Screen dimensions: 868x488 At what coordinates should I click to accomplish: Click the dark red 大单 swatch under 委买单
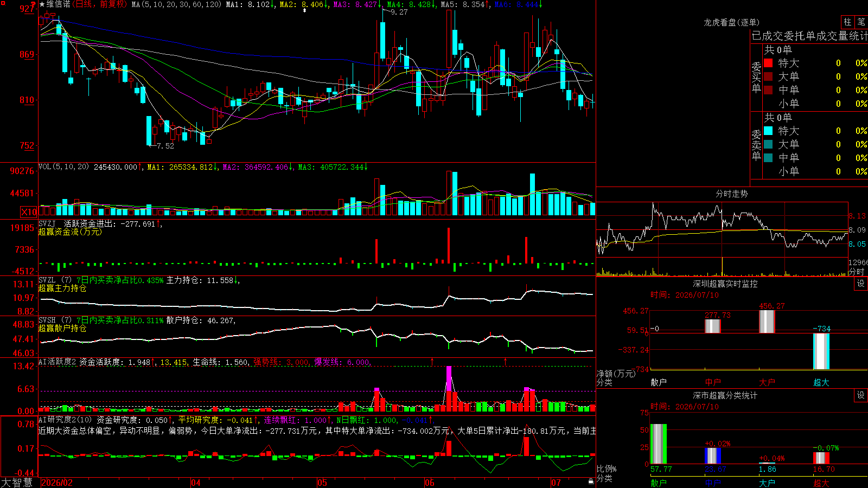coord(768,76)
